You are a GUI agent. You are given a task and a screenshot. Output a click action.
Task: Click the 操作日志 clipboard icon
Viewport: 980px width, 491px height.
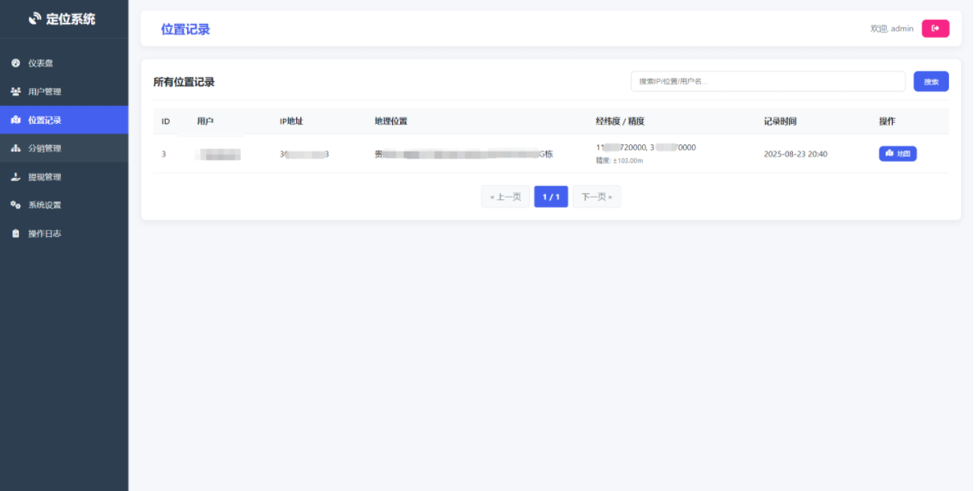coord(16,234)
